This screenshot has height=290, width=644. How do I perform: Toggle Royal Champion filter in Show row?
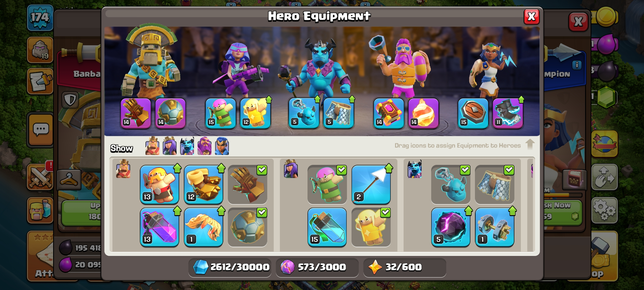pos(222,146)
